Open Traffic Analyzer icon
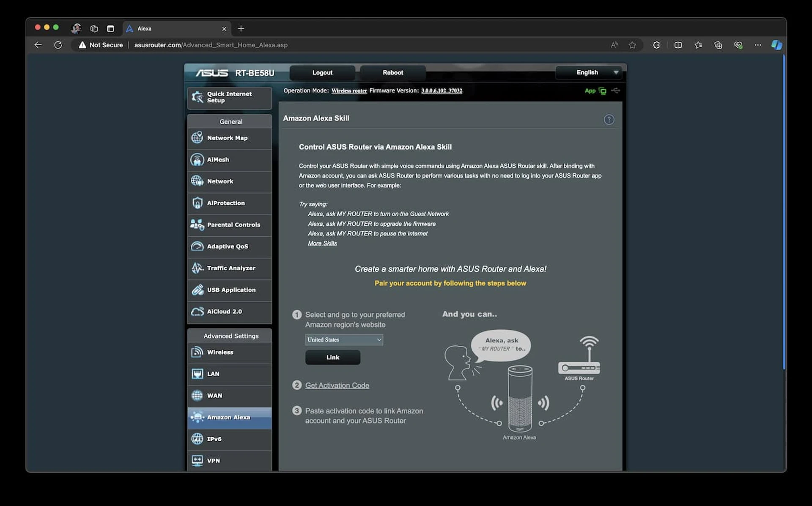 pyautogui.click(x=197, y=268)
